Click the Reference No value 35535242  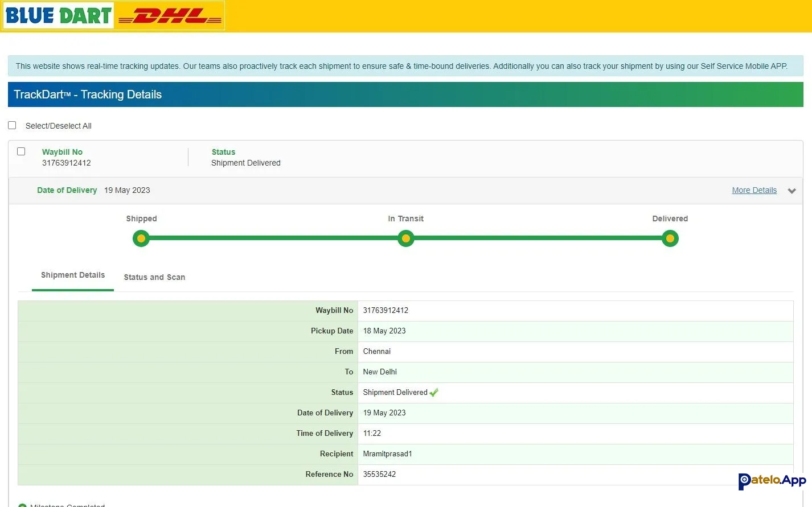click(x=379, y=475)
